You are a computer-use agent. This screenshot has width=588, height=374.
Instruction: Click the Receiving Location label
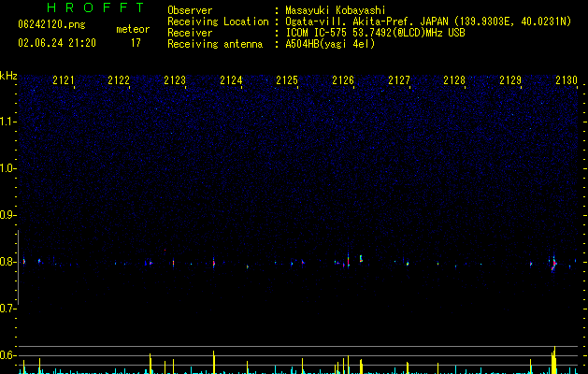[218, 22]
